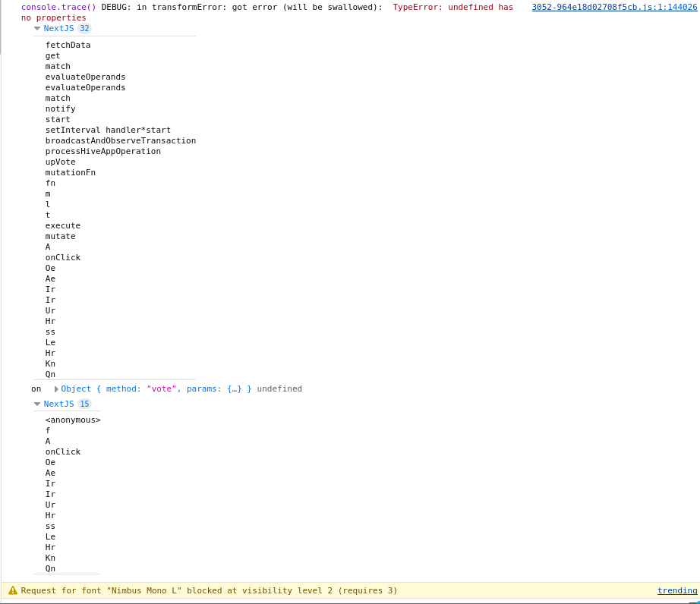Select the <anonymous> stack frame

pyautogui.click(x=72, y=420)
